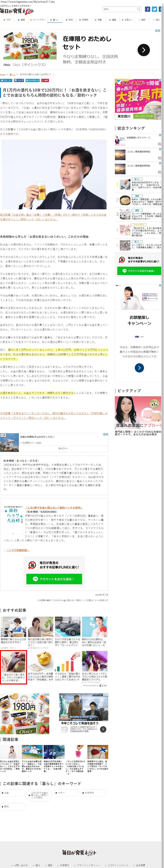Click article-bottom LINE アカウントを友だち追加 button

54,579
